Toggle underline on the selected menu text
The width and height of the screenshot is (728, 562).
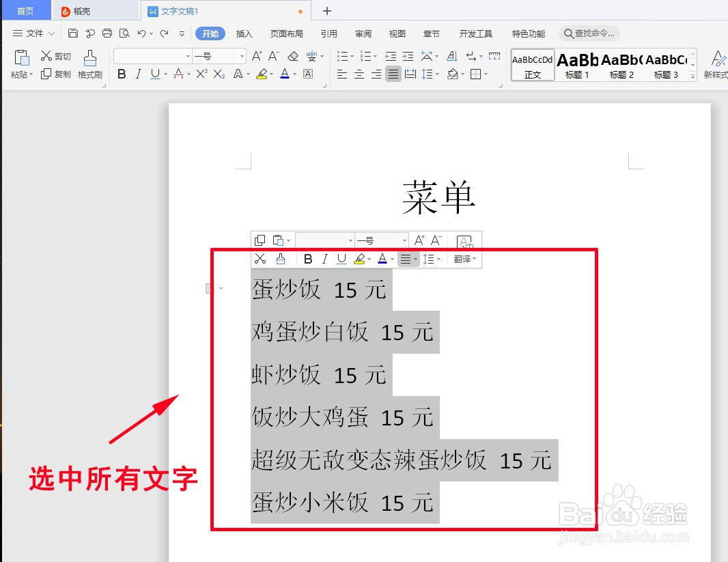coord(341,259)
